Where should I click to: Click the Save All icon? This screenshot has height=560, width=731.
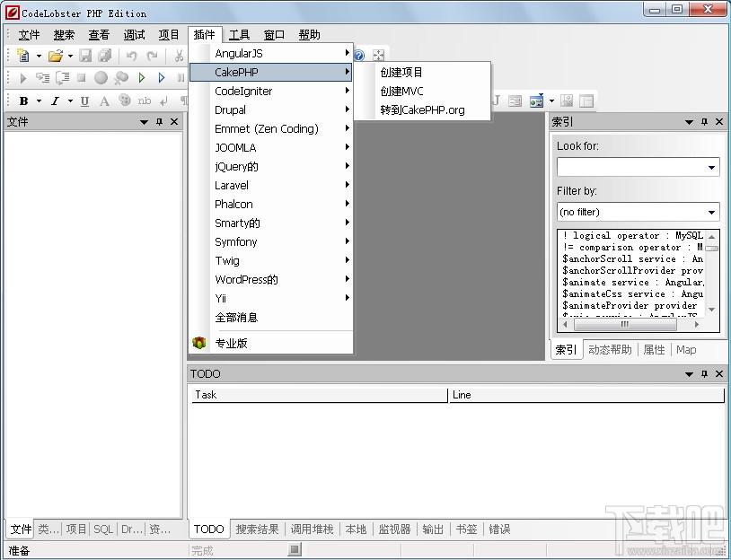[x=105, y=56]
